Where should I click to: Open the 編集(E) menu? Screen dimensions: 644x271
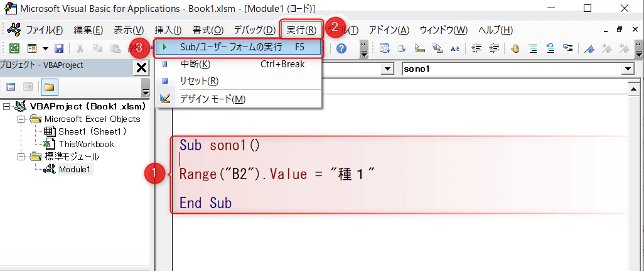(x=89, y=30)
